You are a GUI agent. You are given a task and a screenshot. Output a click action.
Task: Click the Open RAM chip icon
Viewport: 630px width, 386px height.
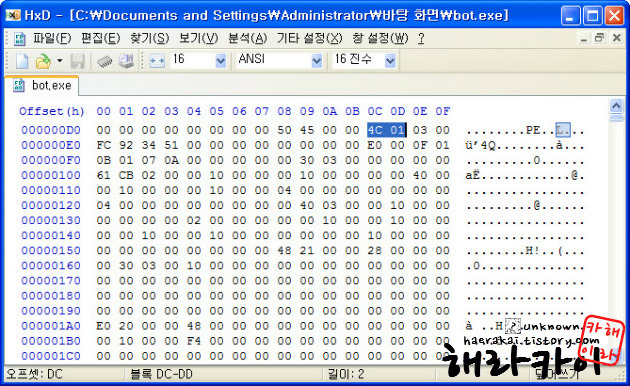(104, 61)
